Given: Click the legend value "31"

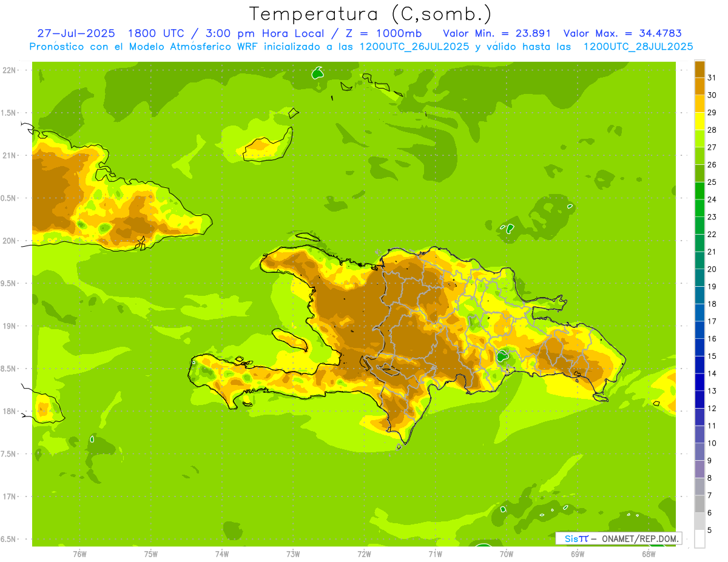Looking at the screenshot, I should tap(712, 77).
